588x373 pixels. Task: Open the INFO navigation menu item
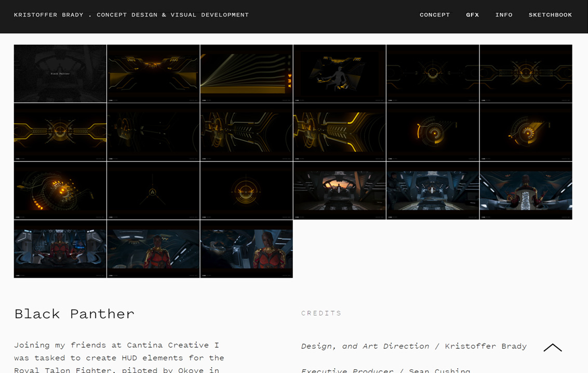tap(504, 15)
